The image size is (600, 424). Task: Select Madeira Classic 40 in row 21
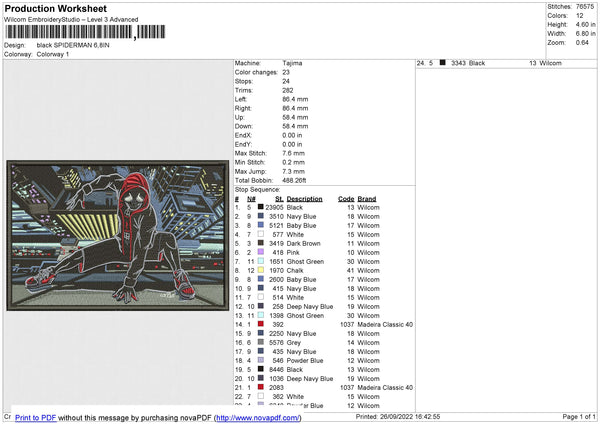point(385,388)
